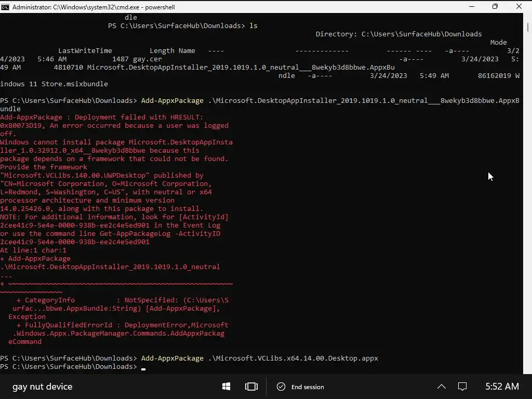Click the 'Length Name' header text

tap(172, 50)
